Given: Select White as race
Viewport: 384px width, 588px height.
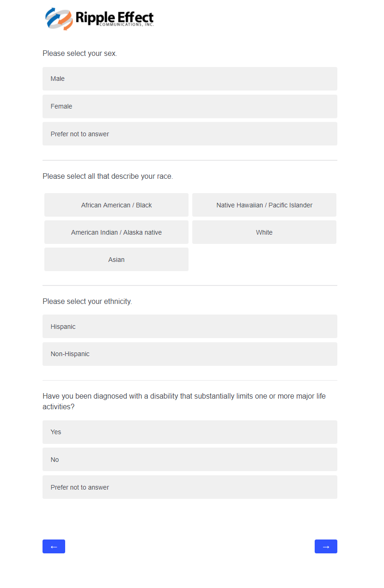Looking at the screenshot, I should pyautogui.click(x=264, y=232).
